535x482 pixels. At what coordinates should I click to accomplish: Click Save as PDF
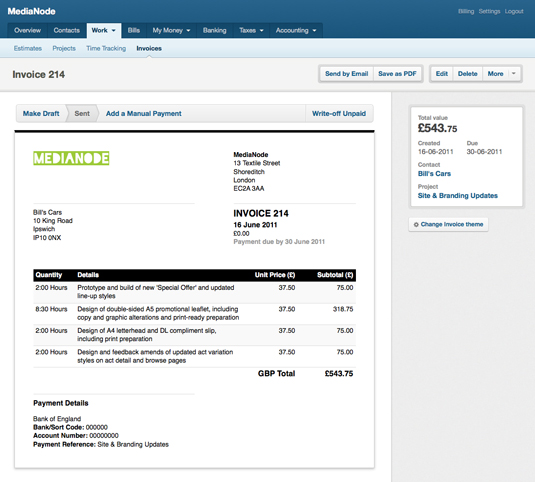coord(397,74)
